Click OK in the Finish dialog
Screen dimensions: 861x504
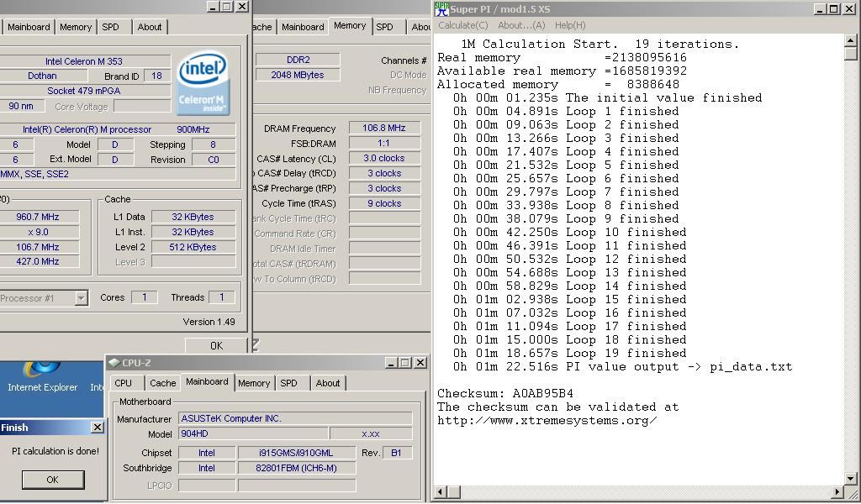pyautogui.click(x=53, y=480)
